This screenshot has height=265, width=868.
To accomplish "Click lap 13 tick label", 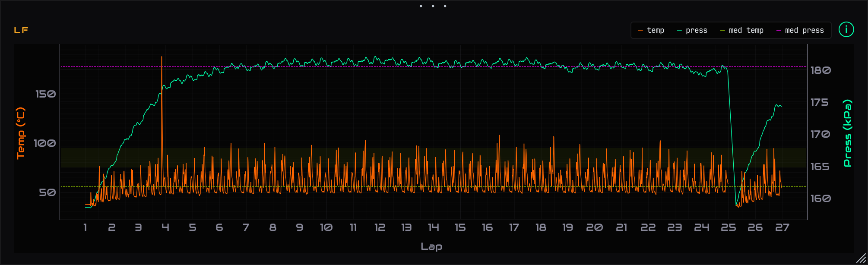I will 406,227.
